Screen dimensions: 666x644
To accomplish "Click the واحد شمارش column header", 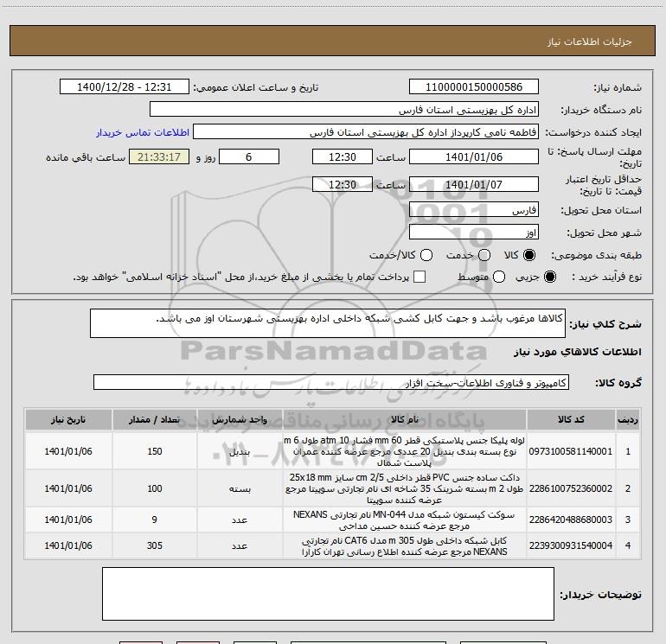I will pyautogui.click(x=240, y=419).
